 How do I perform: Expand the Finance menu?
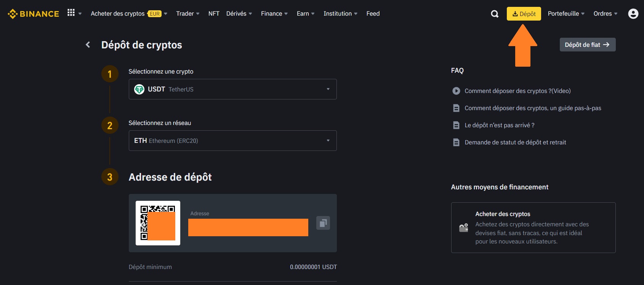274,14
